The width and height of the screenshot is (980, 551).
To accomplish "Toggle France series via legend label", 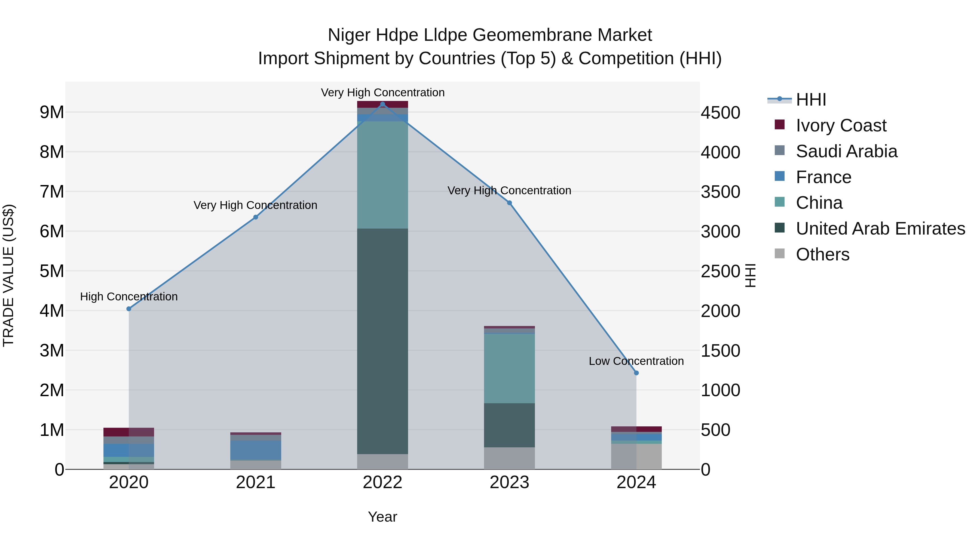I will 824,177.
